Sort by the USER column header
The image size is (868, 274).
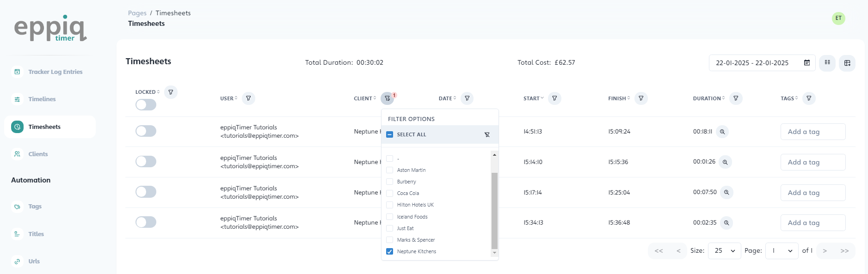(x=229, y=98)
